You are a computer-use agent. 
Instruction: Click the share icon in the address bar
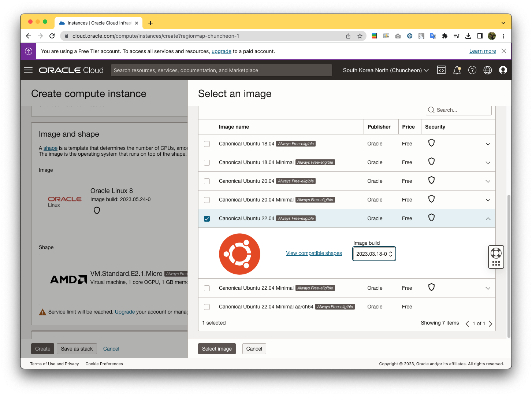tap(348, 36)
